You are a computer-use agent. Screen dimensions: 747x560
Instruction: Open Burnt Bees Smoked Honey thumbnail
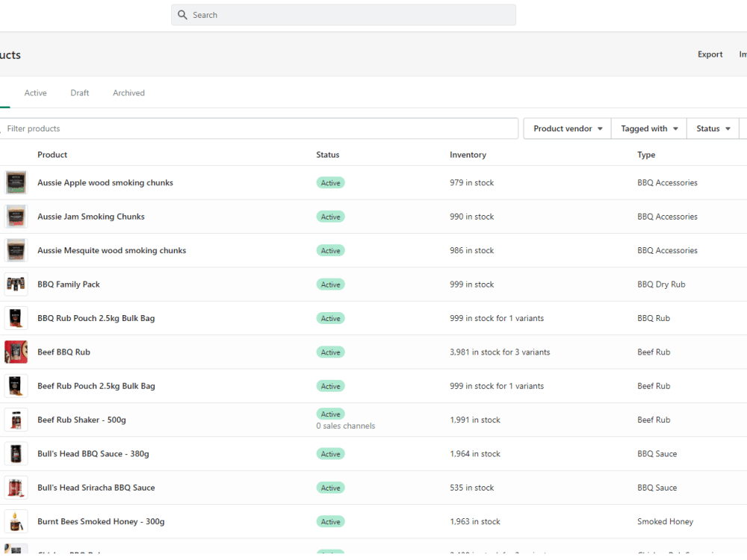coord(16,521)
